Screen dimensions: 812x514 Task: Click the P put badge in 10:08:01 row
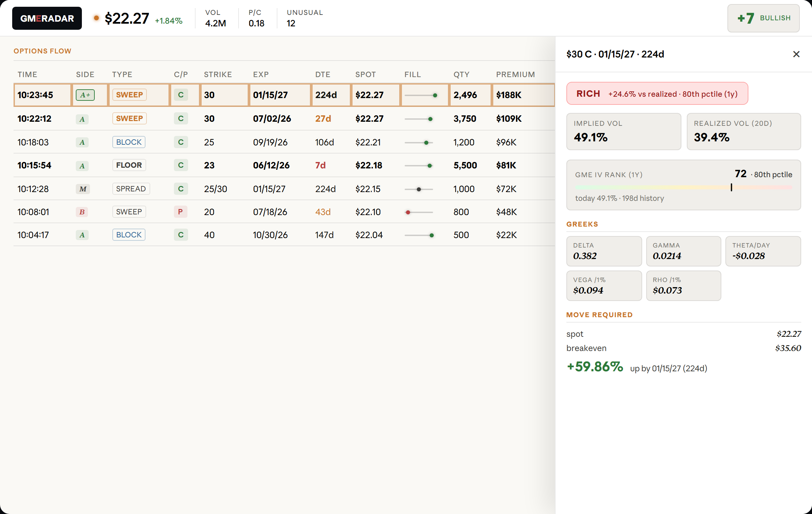coord(180,212)
